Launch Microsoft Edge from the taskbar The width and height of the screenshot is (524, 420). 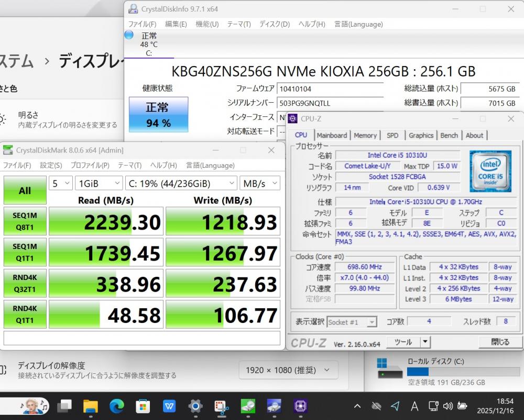(x=116, y=406)
